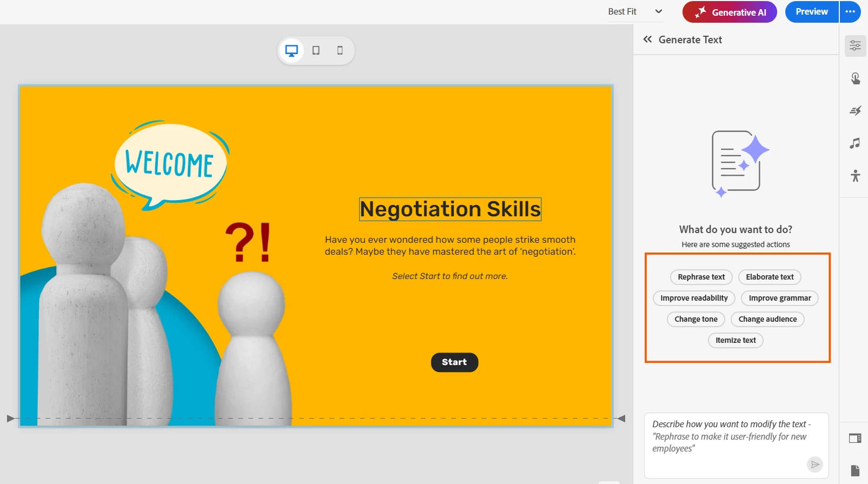Click the Start button on the slide
The height and width of the screenshot is (484, 868).
click(454, 362)
